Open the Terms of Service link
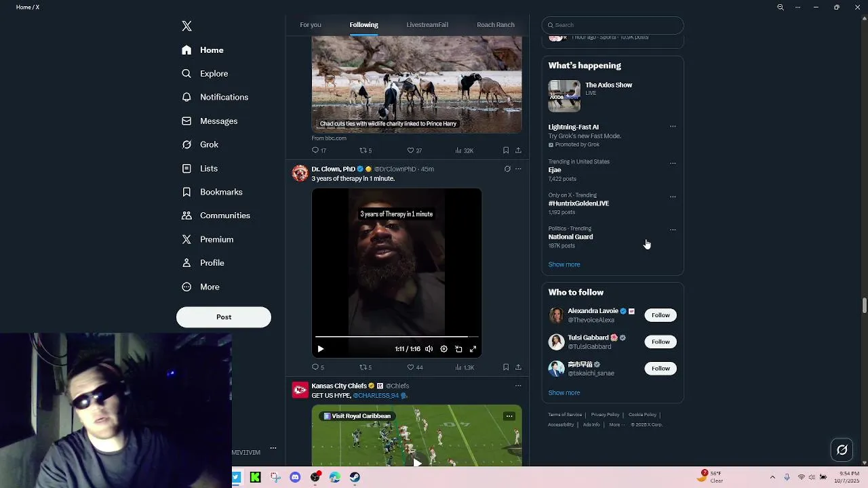This screenshot has height=488, width=868. point(565,415)
